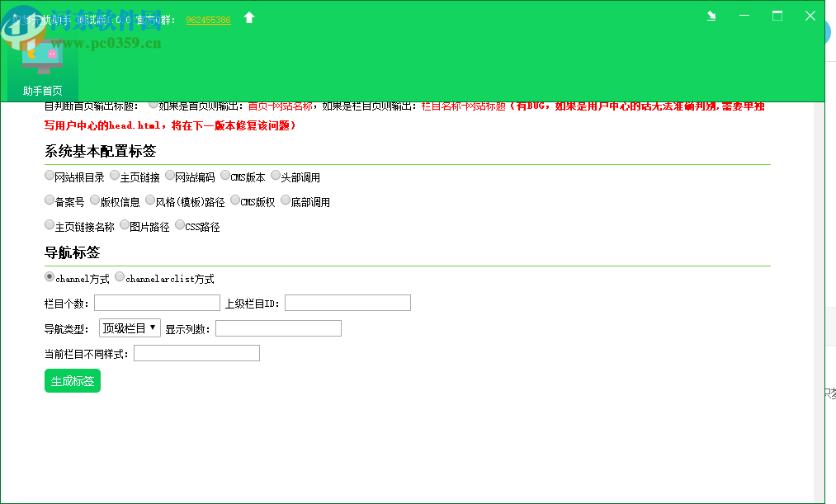Click the 栏目个数 input field
Screen dimensions: 836x504
tap(156, 302)
